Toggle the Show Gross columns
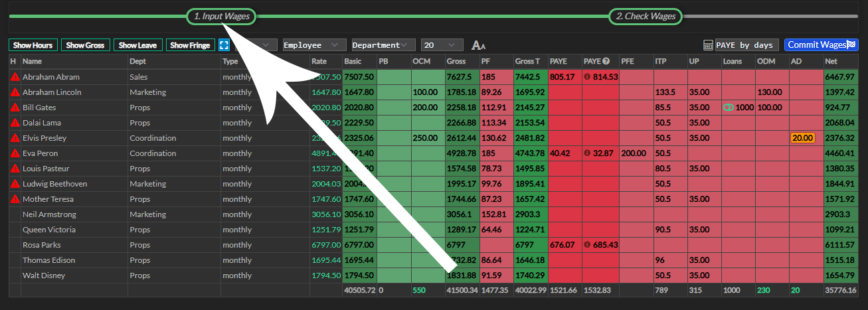868x310 pixels. click(x=86, y=45)
